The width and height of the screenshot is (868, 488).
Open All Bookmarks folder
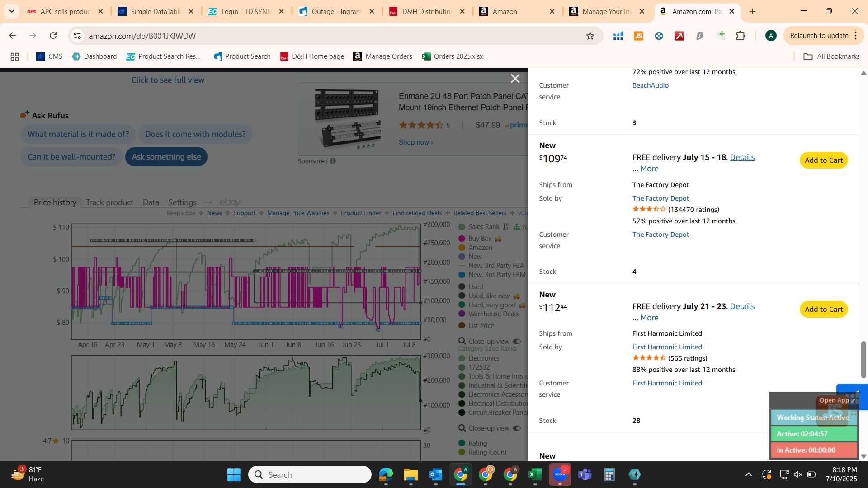[x=831, y=56]
